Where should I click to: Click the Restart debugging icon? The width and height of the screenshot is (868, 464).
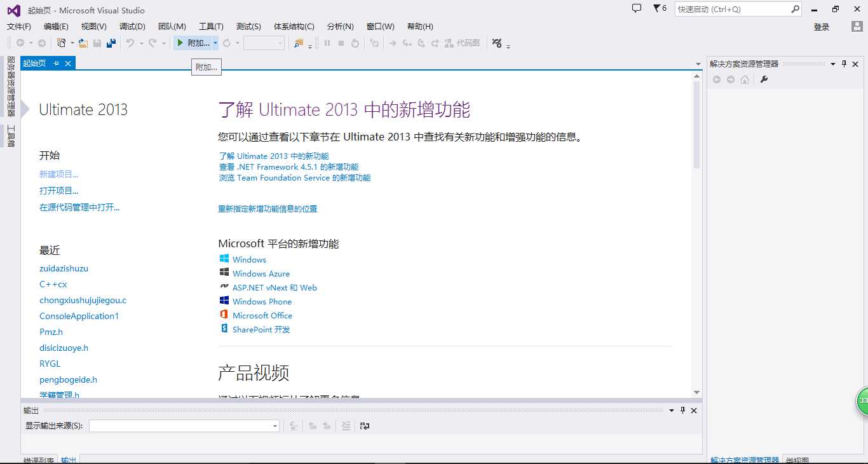click(355, 43)
